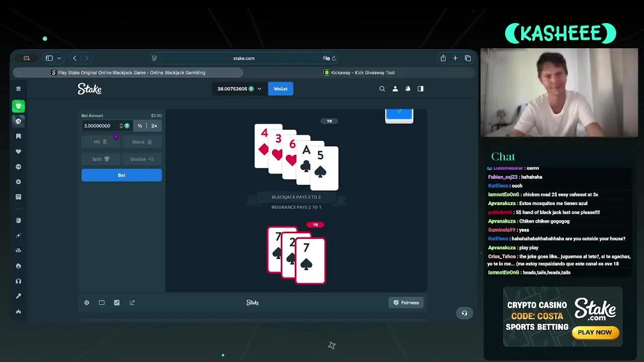
Task: Open the sports ball sidebar icon
Action: click(19, 121)
